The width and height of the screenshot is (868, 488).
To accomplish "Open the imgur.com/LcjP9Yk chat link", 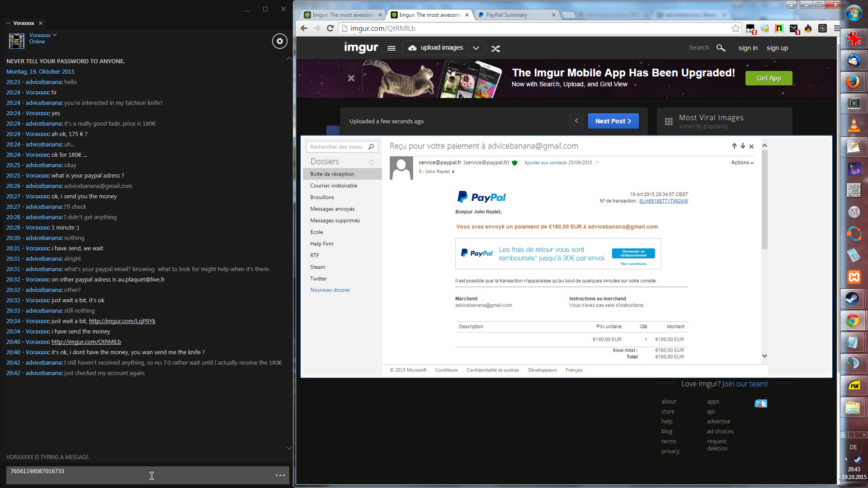I will coord(122,321).
